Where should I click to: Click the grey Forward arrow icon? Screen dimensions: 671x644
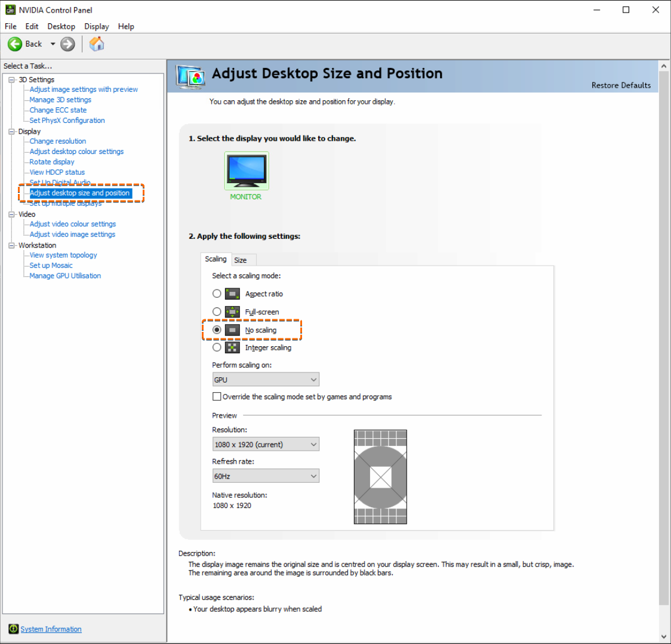point(67,44)
